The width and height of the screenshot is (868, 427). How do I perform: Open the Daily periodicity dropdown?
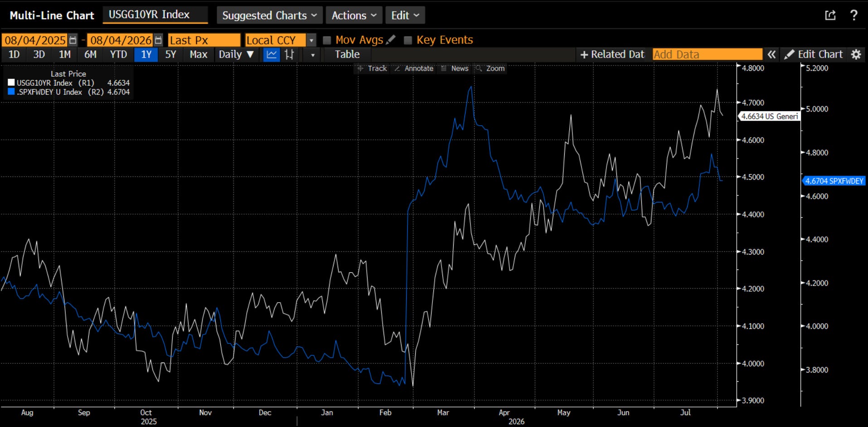coord(236,54)
